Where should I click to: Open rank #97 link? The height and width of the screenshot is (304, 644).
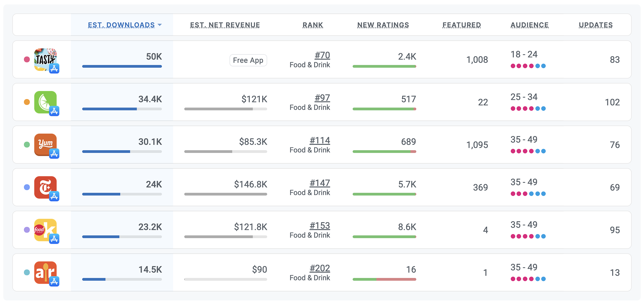pyautogui.click(x=322, y=98)
